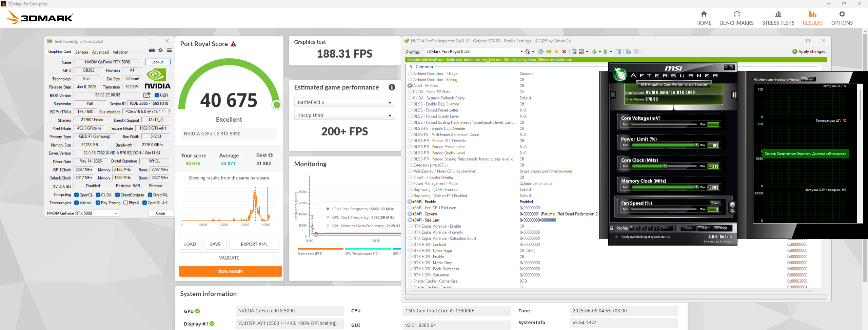
Task: Toggle the OpenGL 4.6 checkbox
Action: pyautogui.click(x=144, y=203)
